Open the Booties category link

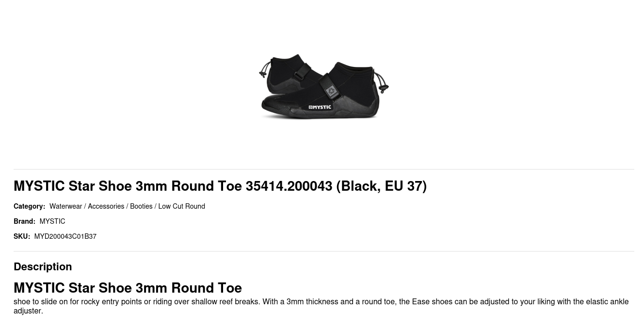[141, 206]
